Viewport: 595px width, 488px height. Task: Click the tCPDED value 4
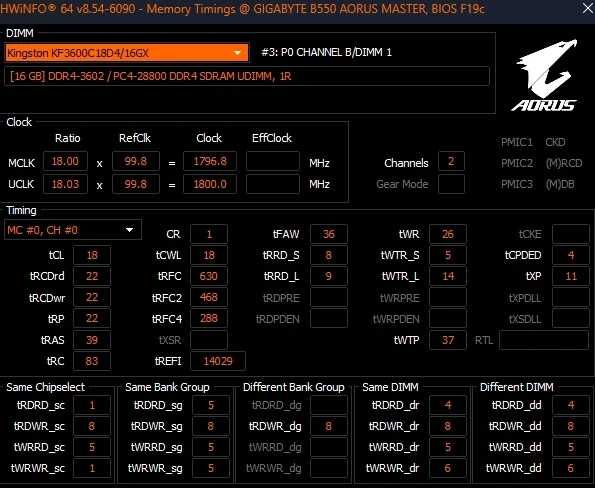coord(571,255)
